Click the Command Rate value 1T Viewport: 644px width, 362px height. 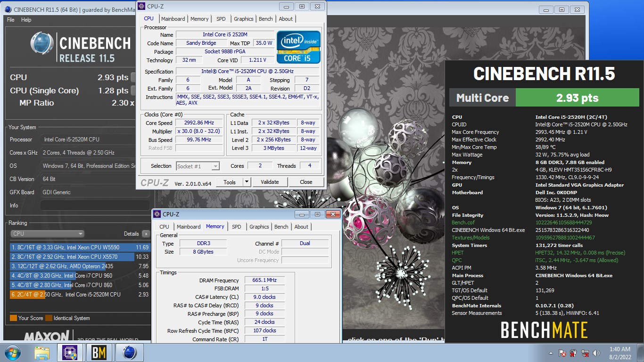pyautogui.click(x=264, y=339)
